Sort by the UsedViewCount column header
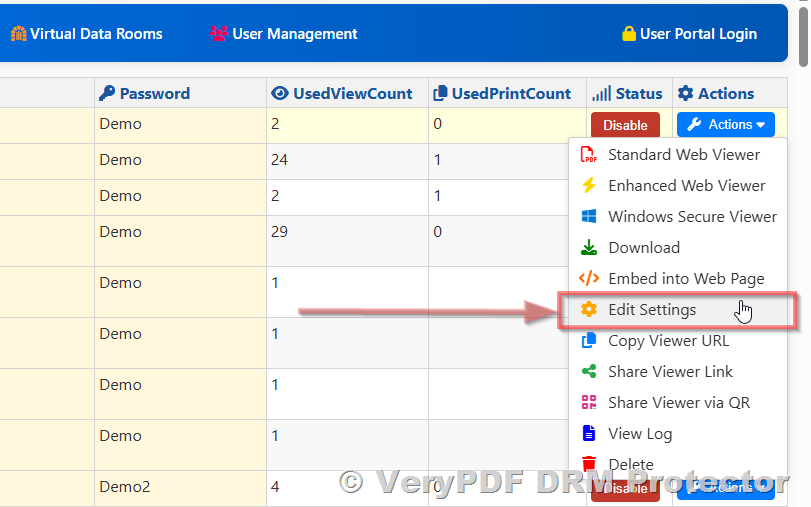The image size is (811, 507). pyautogui.click(x=341, y=94)
